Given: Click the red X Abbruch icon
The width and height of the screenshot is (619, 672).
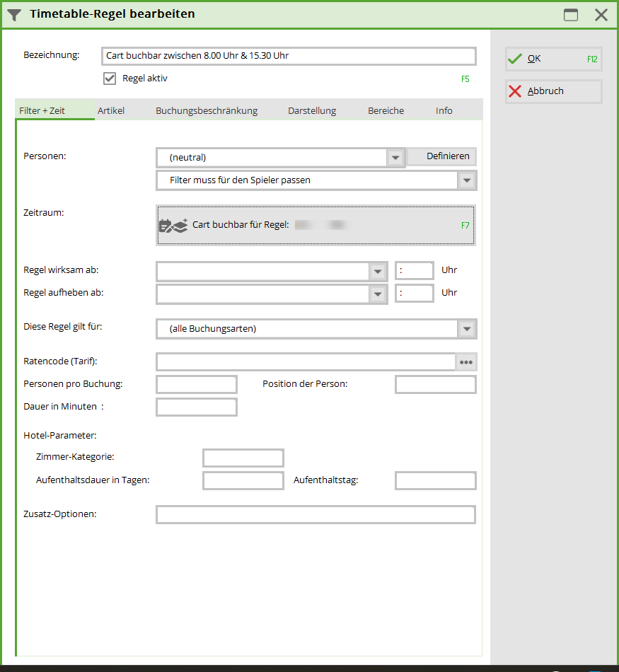Looking at the screenshot, I should coord(515,91).
